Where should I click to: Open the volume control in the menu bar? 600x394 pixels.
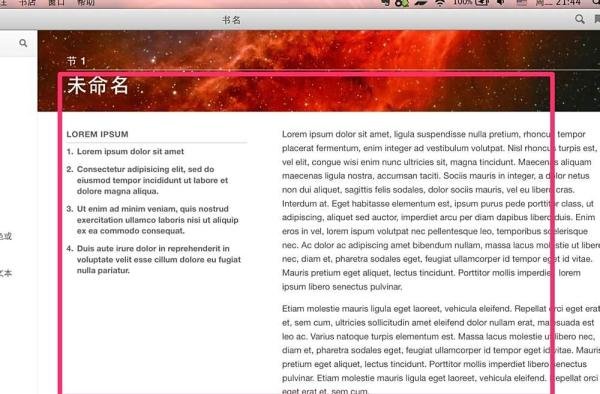pyautogui.click(x=501, y=3)
